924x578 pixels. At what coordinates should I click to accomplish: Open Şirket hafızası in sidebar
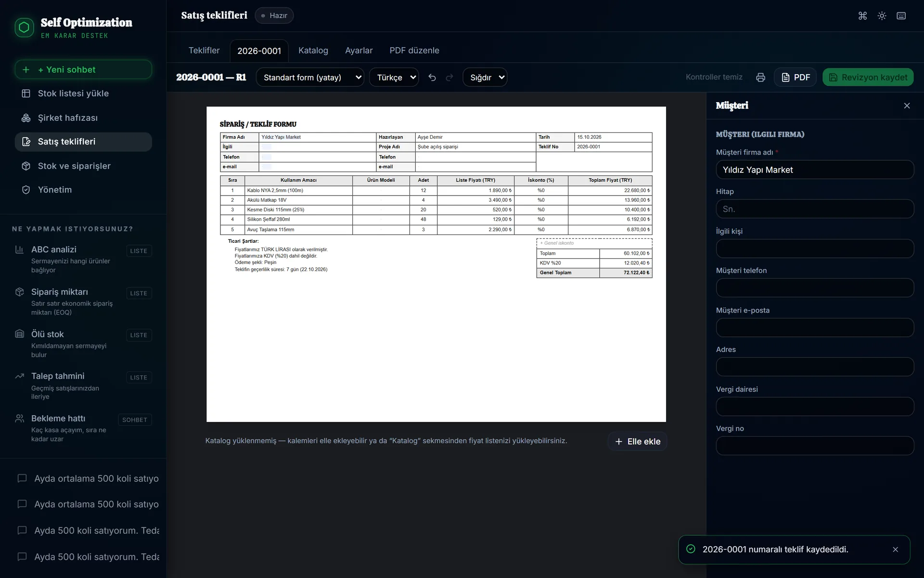[83, 118]
